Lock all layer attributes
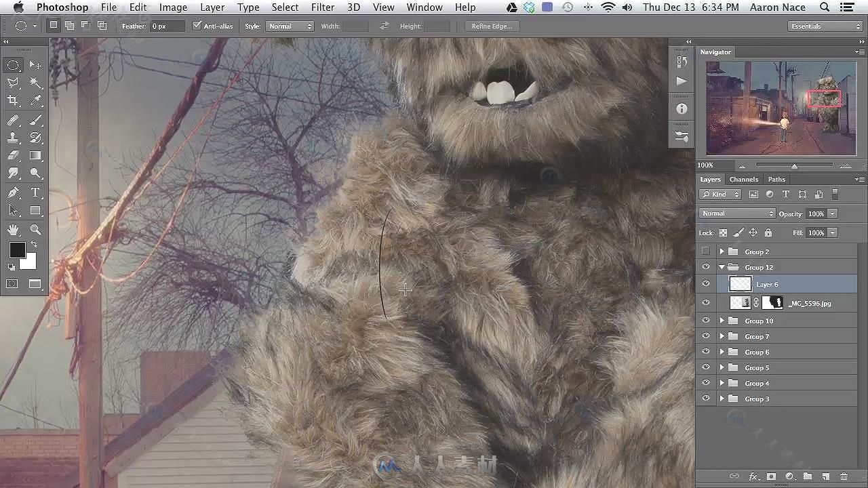 click(x=768, y=232)
